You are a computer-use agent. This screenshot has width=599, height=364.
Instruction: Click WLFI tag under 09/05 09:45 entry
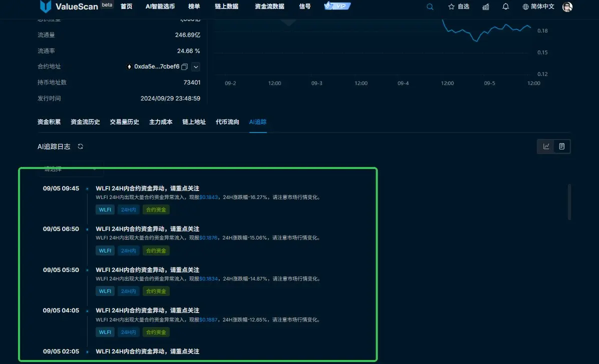click(x=105, y=210)
